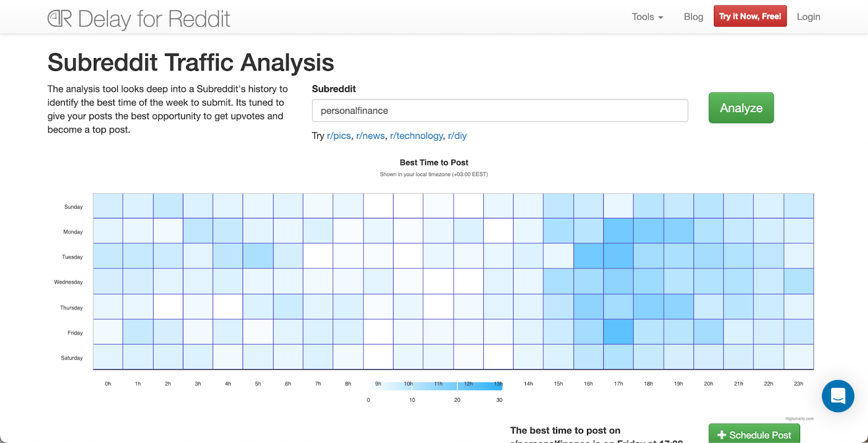Click the Sunday row label
This screenshot has height=443, width=868.
tap(73, 207)
